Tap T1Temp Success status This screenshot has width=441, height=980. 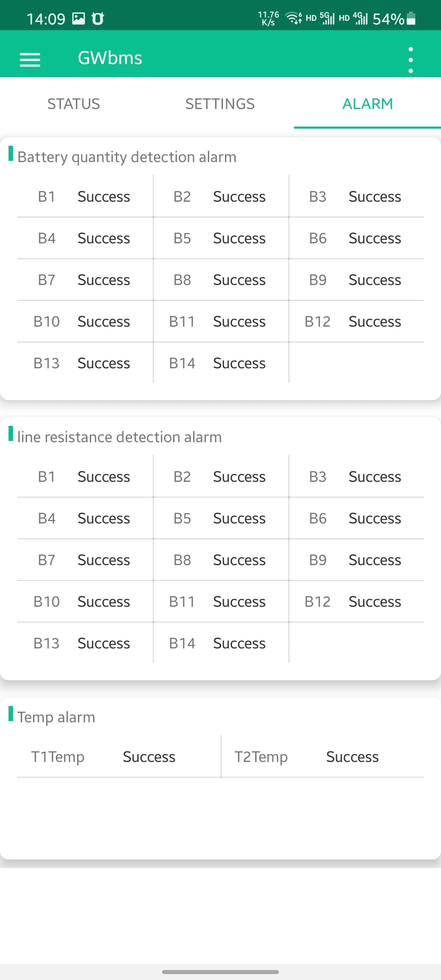point(149,757)
